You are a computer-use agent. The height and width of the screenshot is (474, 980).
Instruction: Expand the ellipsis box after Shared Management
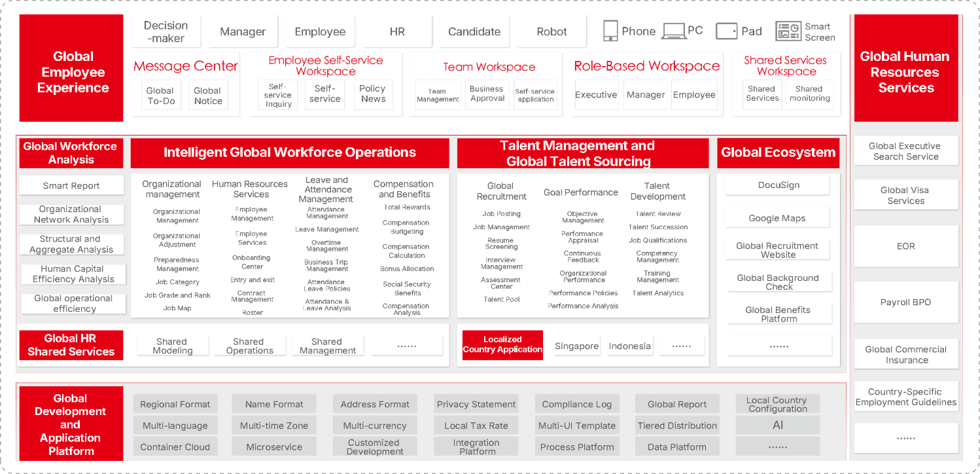click(406, 346)
